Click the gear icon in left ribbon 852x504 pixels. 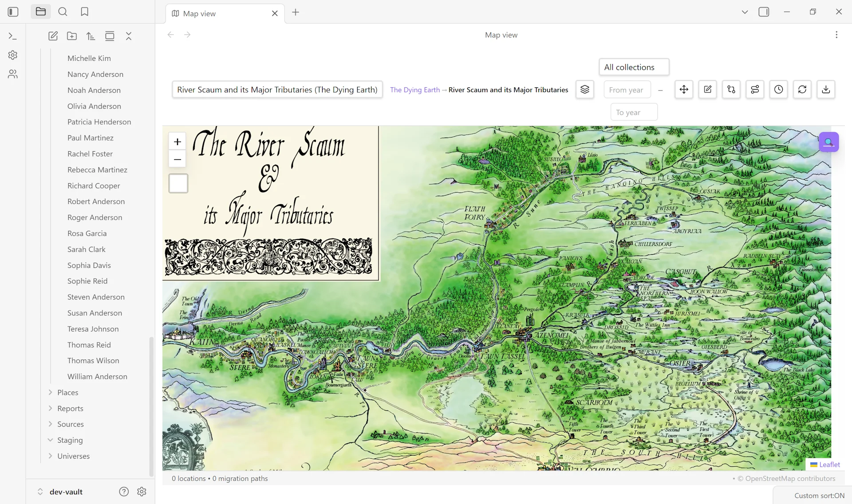(13, 55)
